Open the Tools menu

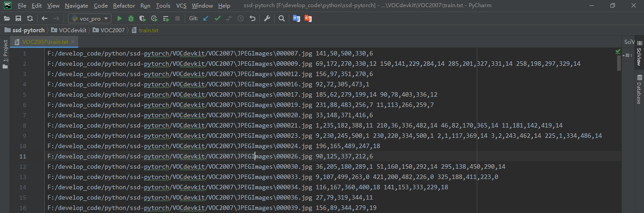tap(163, 6)
